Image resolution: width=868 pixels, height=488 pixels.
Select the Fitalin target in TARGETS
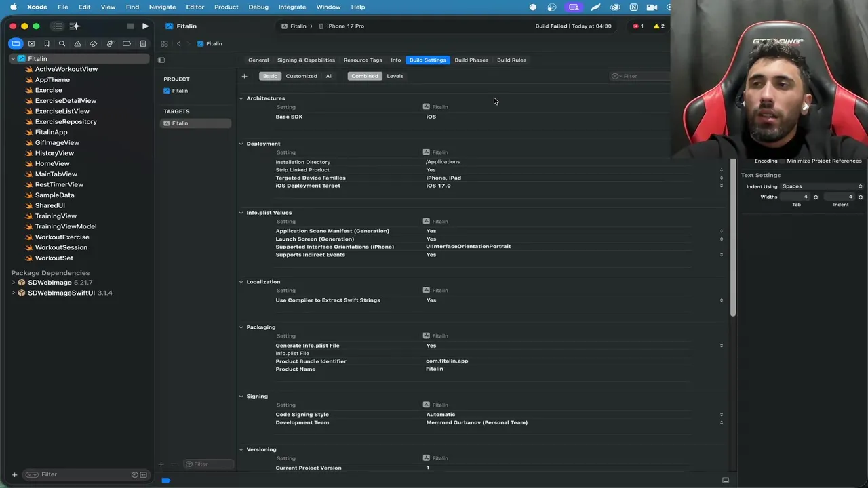195,123
